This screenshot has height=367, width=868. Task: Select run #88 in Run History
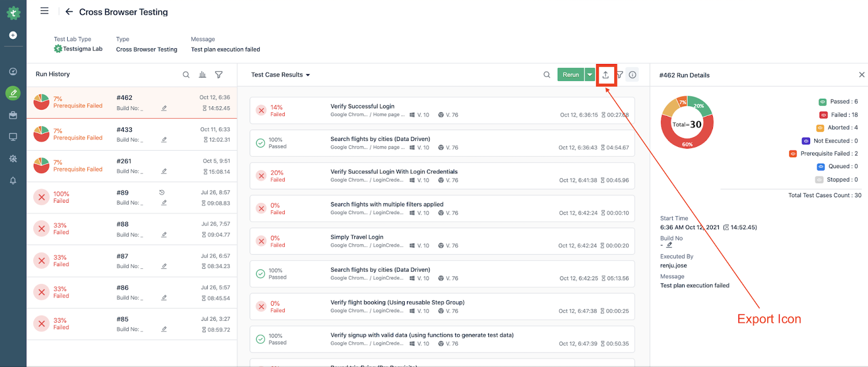[x=132, y=229]
